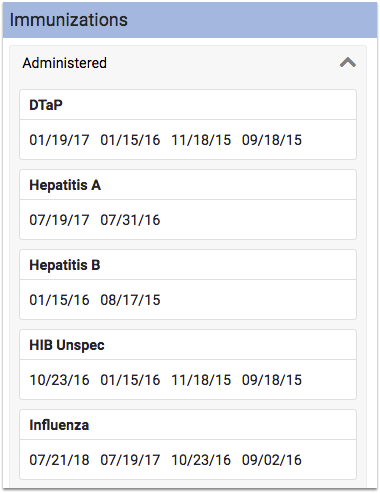Select DTaP dose dated 01/19/17
Viewport: 380px width, 493px height.
pos(59,140)
